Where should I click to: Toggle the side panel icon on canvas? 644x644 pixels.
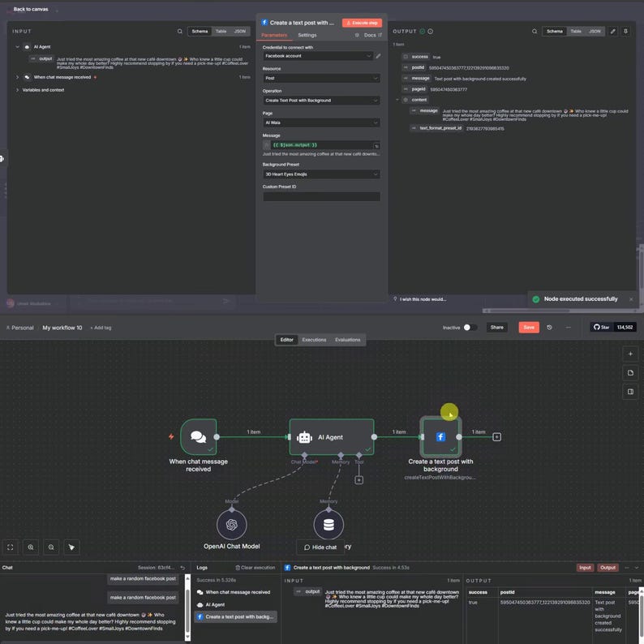pos(630,392)
